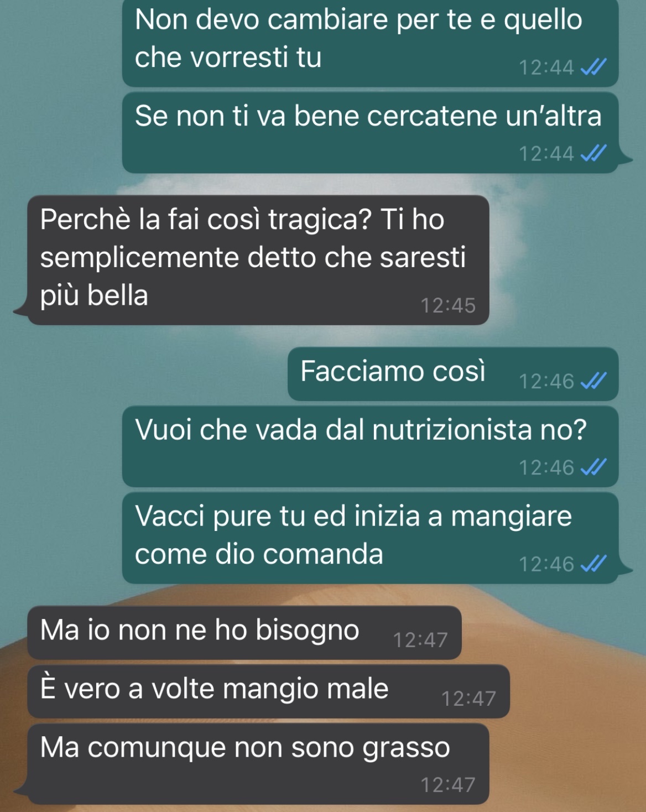Tap the 12:47 timestamp beside "Ma io non ne ho bisogno"
646x812 pixels.
point(420,640)
